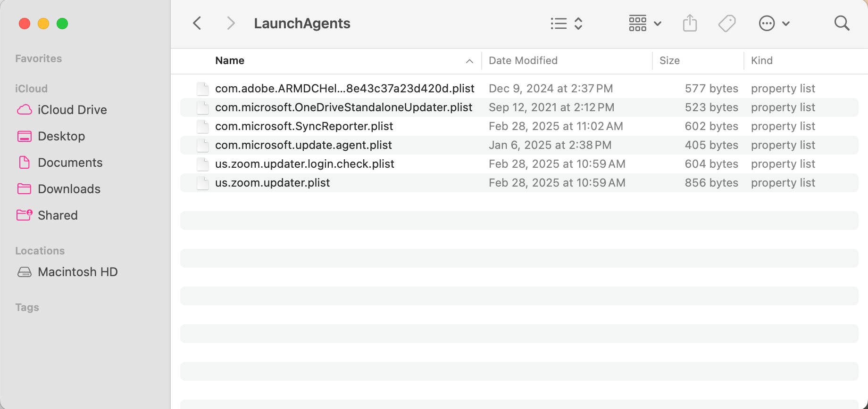Open the More actions ellipsis menu
The height and width of the screenshot is (409, 868).
[774, 23]
